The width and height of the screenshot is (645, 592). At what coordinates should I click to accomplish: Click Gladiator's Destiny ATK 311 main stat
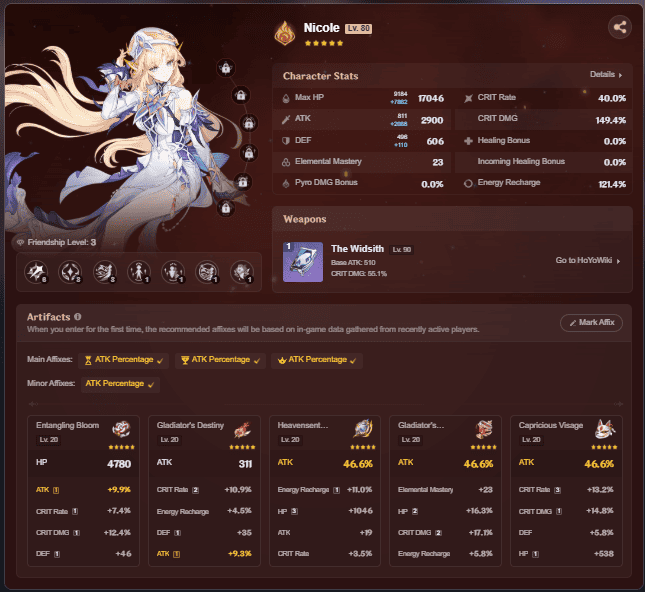coord(204,464)
